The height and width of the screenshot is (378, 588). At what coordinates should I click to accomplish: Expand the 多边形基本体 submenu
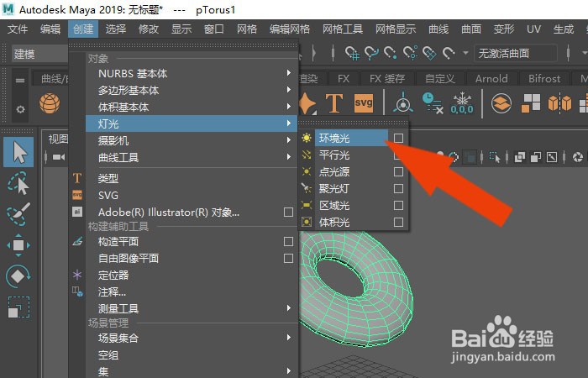click(x=192, y=90)
